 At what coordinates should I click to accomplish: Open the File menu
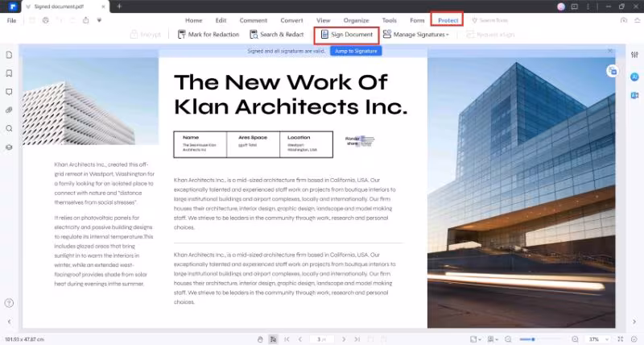(x=11, y=21)
